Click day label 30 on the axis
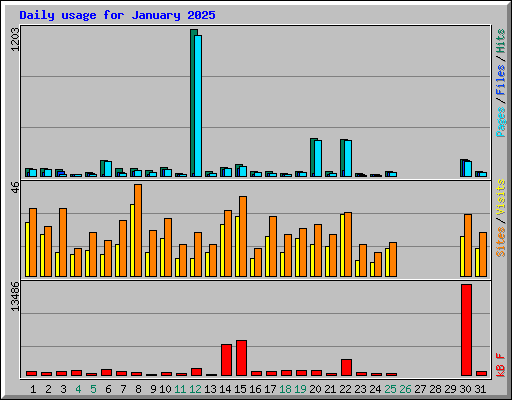Screen dimensions: 512x400 click(x=465, y=389)
